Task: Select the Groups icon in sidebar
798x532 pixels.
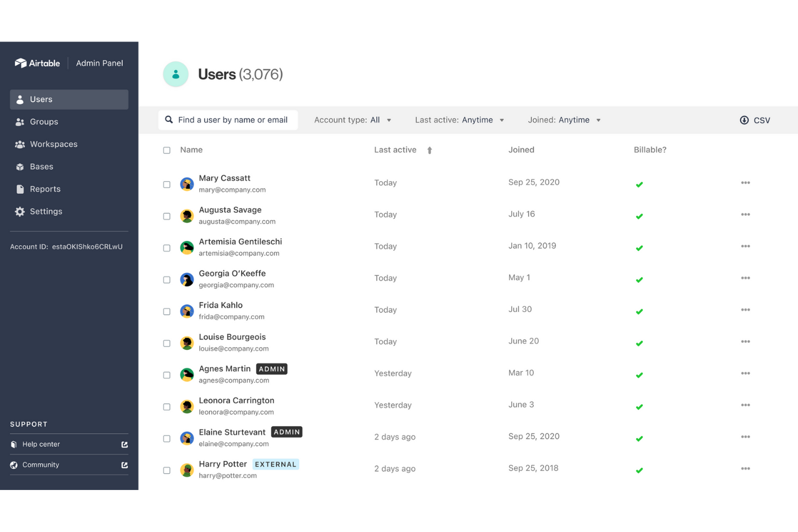Action: (20, 122)
